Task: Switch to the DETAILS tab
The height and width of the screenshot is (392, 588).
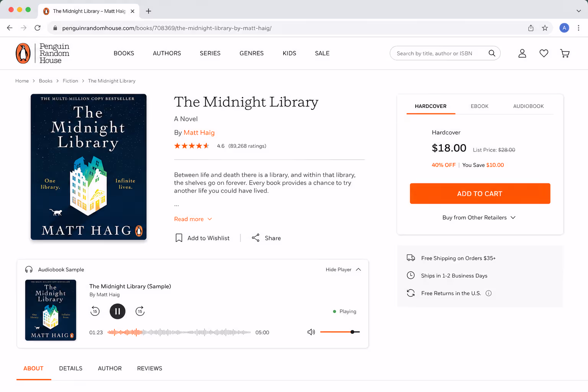Action: click(x=71, y=368)
